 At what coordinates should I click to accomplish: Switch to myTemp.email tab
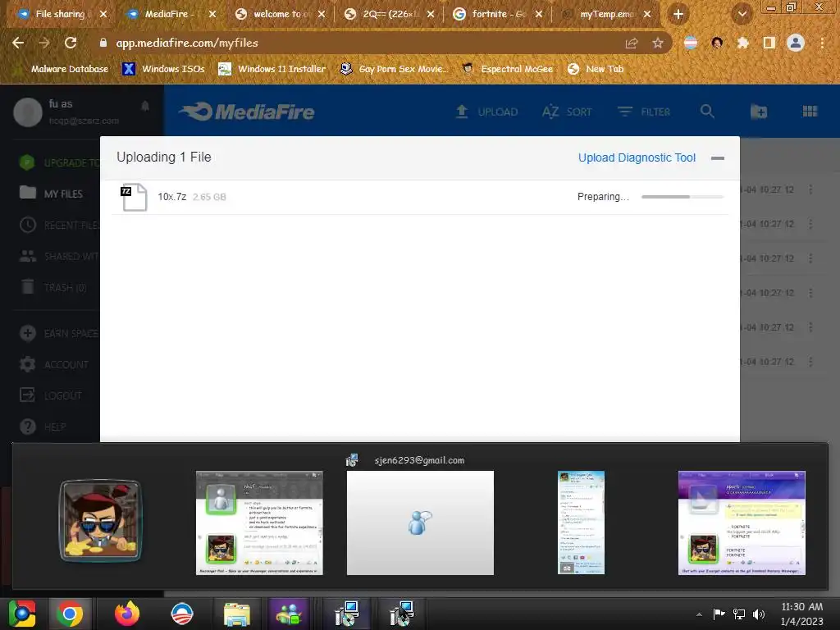[x=606, y=15]
